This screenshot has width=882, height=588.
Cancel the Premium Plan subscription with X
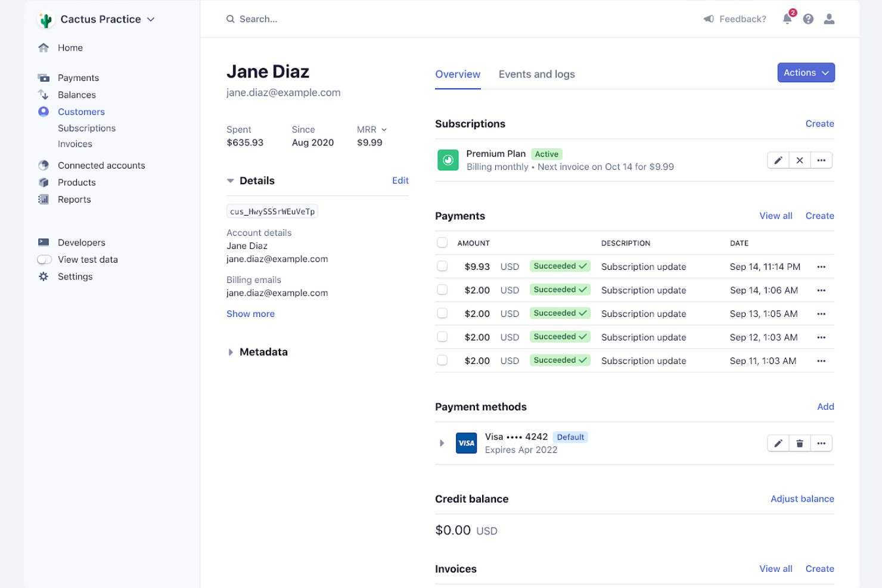[x=800, y=160]
